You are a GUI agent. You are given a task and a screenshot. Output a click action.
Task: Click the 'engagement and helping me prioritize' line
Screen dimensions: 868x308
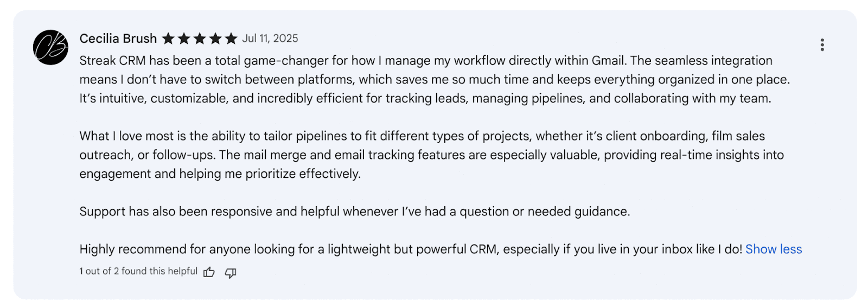click(x=220, y=174)
